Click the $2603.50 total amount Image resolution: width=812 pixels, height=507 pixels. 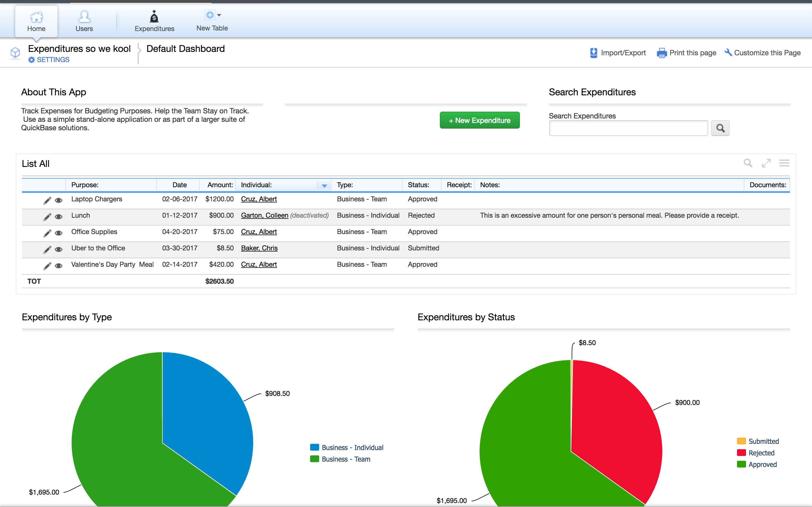pyautogui.click(x=219, y=281)
